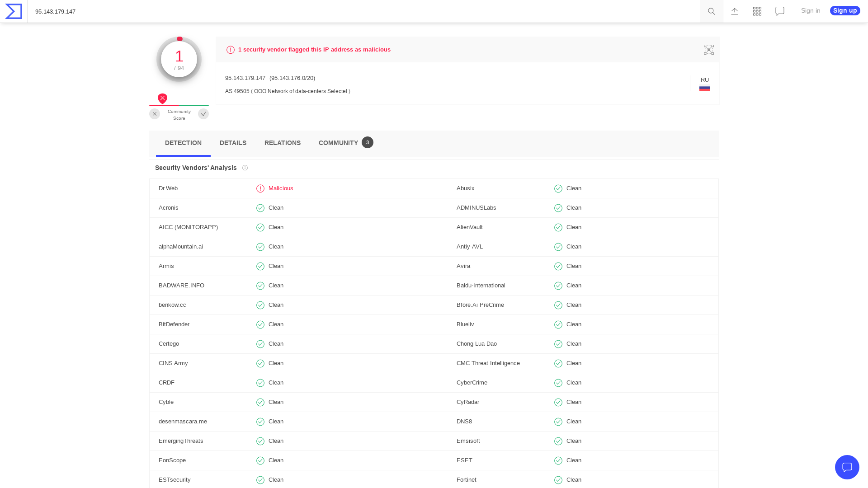
Task: Click the CMC Threat Intelligence vendor name
Action: pyautogui.click(x=488, y=363)
